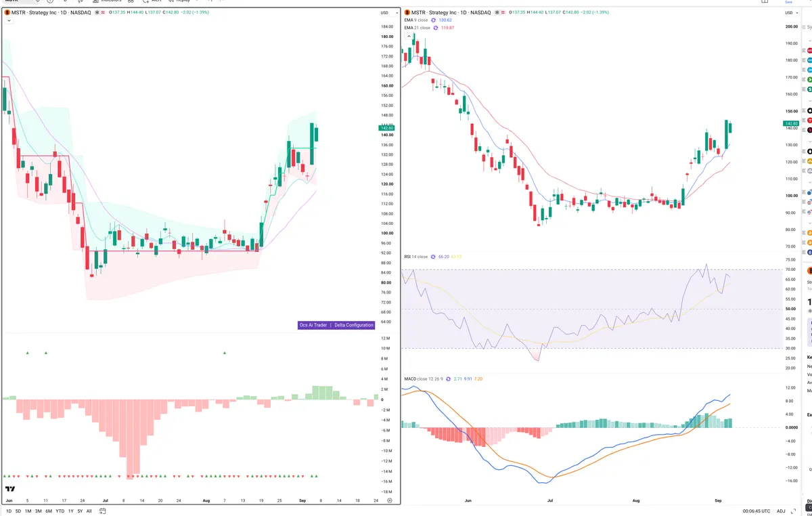Image resolution: width=812 pixels, height=516 pixels.
Task: Select the YTD time range
Action: click(60, 511)
